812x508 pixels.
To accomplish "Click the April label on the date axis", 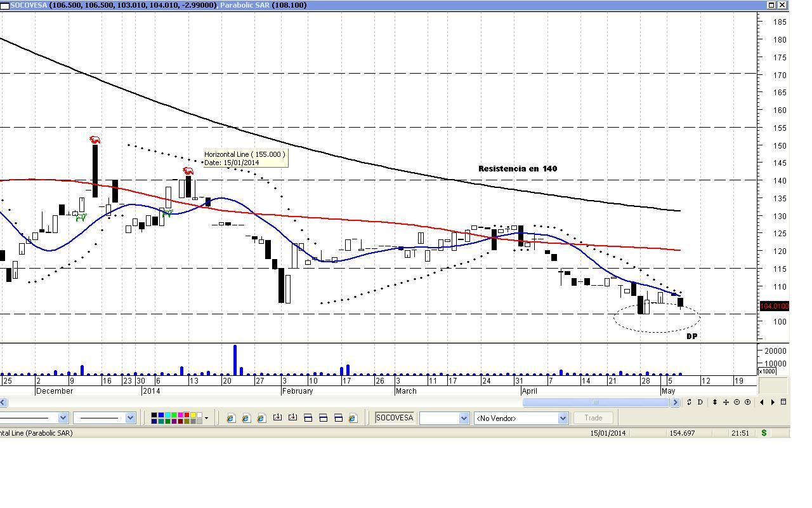I will pyautogui.click(x=530, y=391).
